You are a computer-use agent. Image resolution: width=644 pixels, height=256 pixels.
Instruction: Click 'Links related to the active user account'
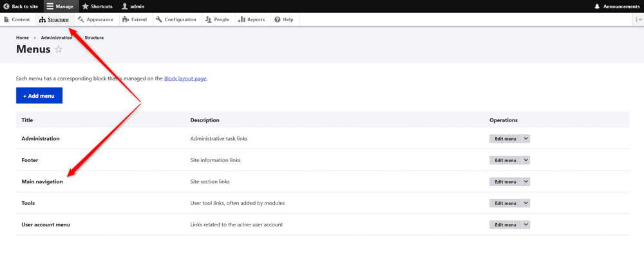coord(236,224)
